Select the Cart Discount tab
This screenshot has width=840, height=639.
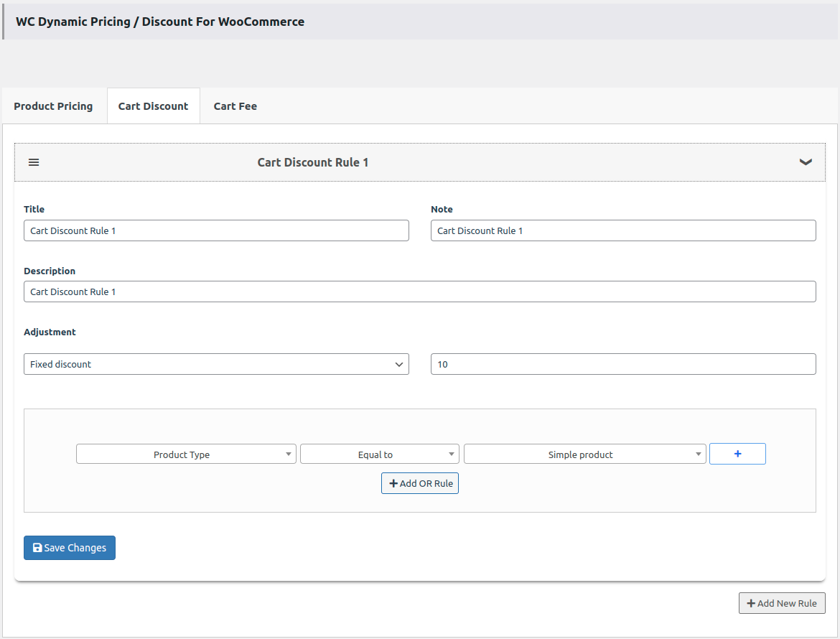pyautogui.click(x=153, y=106)
